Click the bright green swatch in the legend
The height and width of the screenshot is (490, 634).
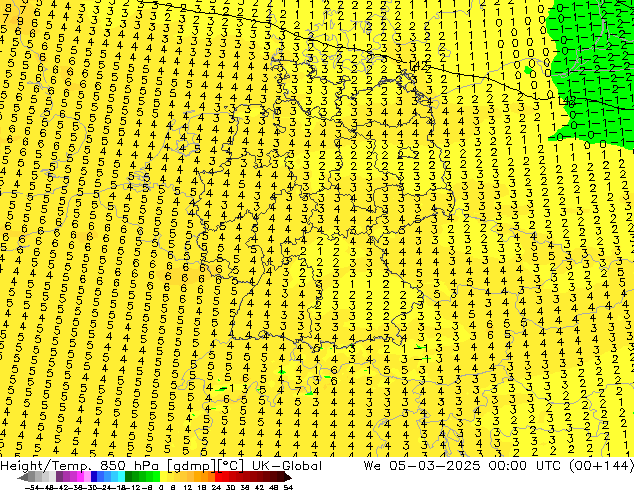156,477
